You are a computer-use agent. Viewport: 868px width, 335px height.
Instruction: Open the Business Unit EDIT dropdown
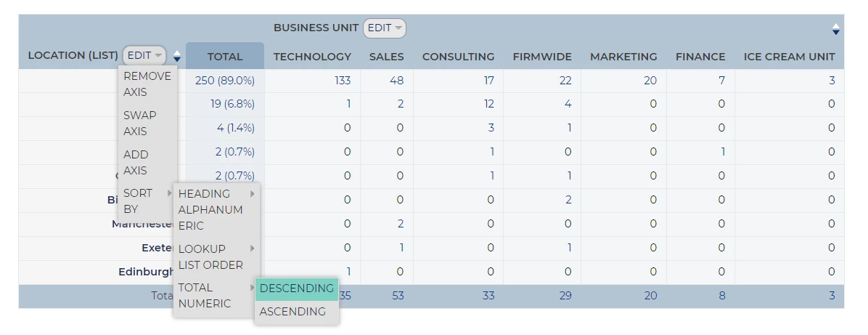[x=384, y=28]
